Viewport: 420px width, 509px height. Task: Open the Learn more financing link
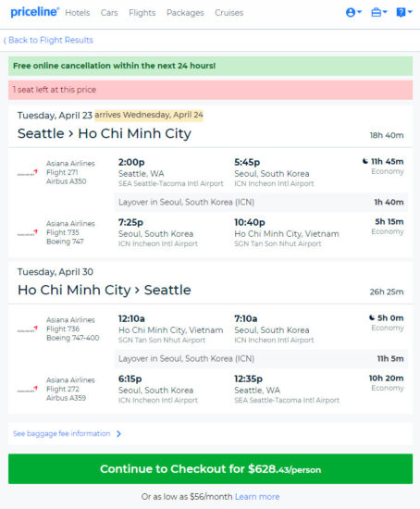257,497
